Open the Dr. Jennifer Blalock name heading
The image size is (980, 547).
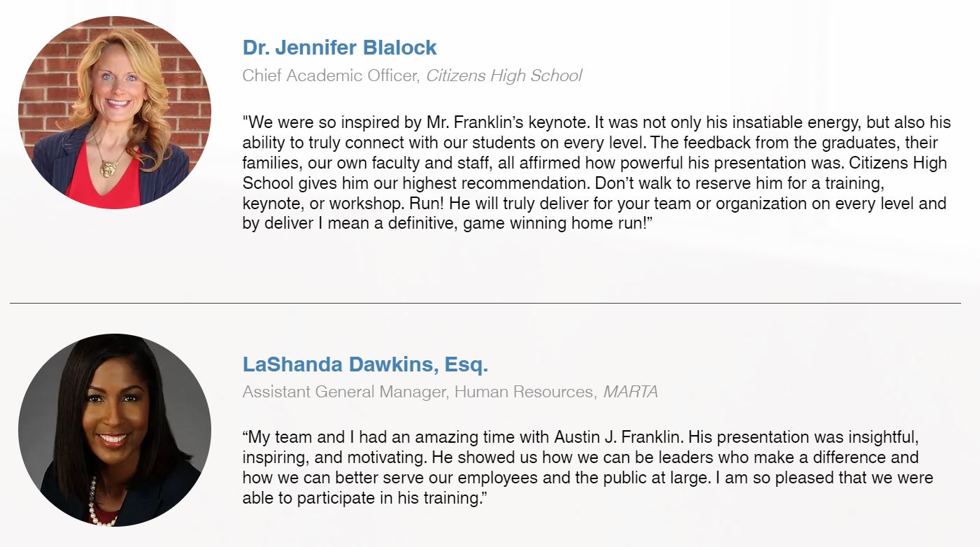tap(339, 48)
